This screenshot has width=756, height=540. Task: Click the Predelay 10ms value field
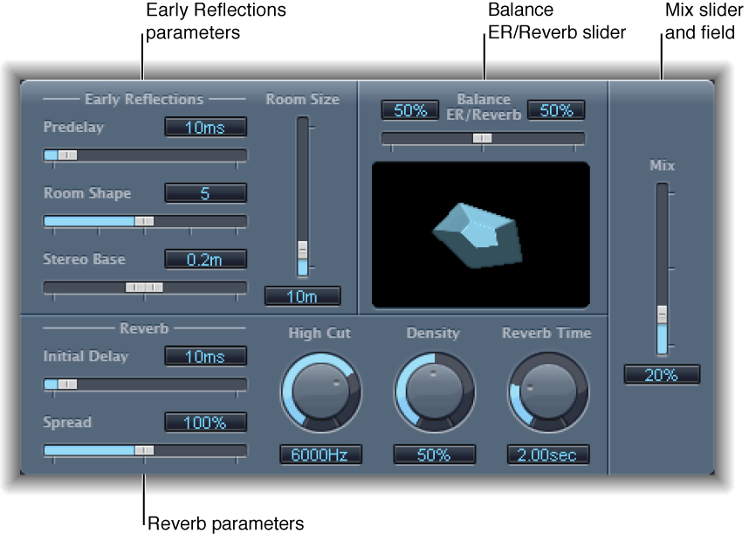[x=205, y=127]
